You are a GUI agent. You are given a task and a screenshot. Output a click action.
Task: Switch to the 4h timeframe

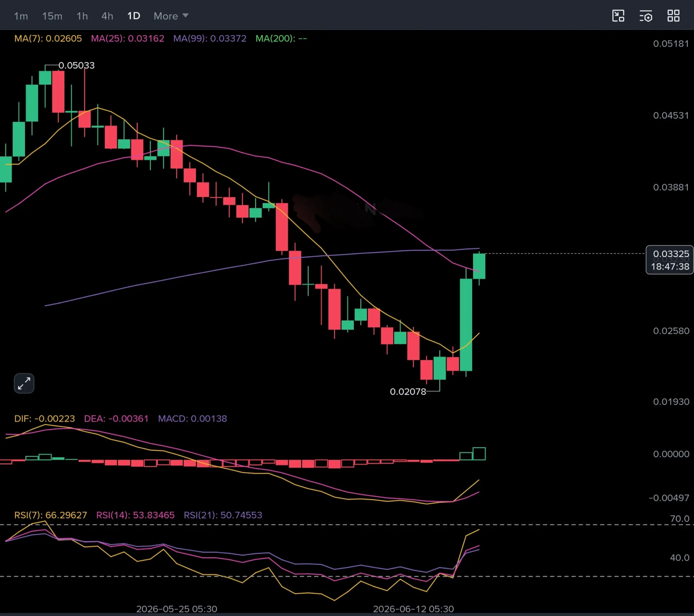tap(107, 16)
